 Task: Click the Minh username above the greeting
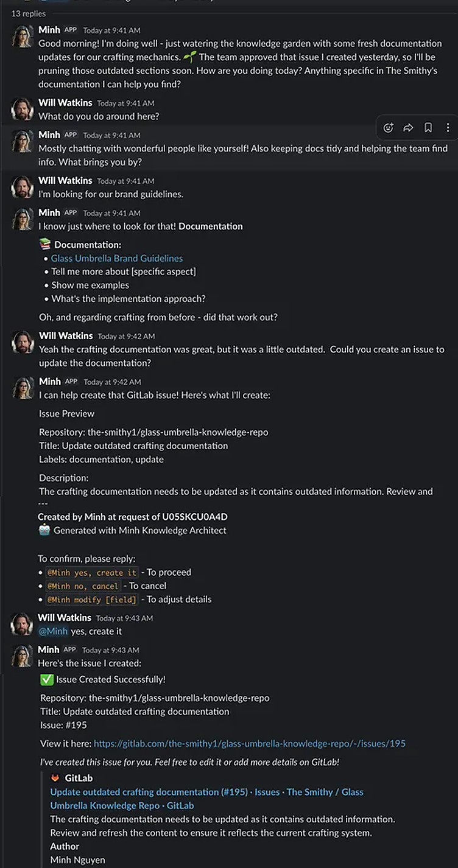49,29
